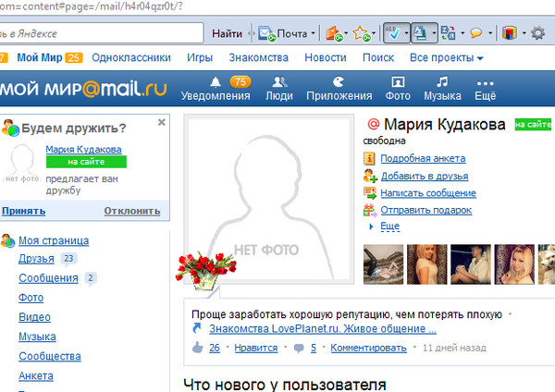Click the star bookmarks toolbar icon

[362, 33]
